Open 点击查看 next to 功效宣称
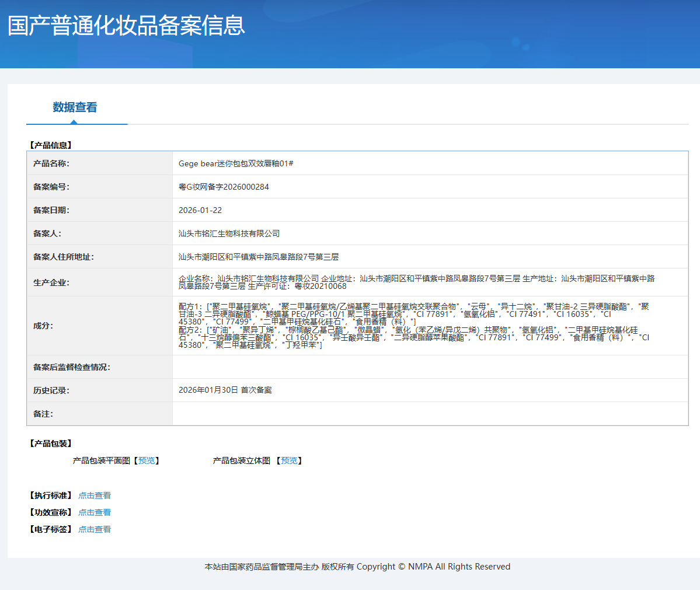The image size is (700, 590). (x=95, y=512)
